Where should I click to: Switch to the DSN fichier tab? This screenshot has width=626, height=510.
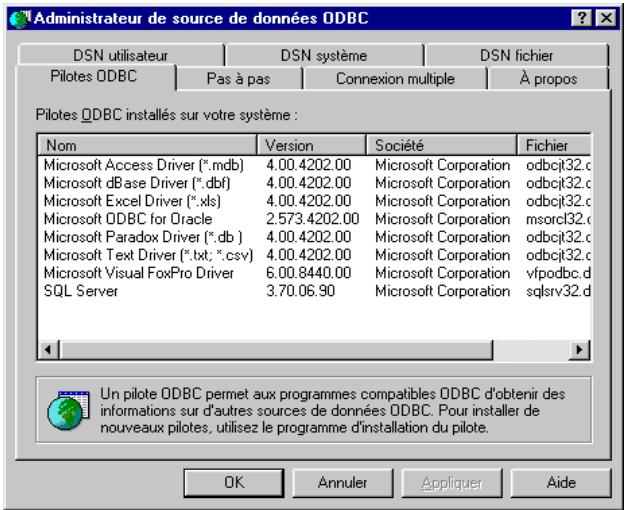pos(516,55)
